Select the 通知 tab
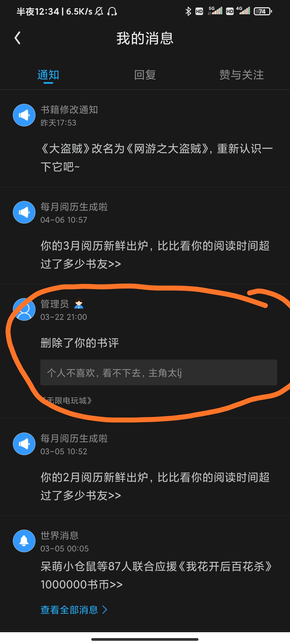 coord(48,75)
